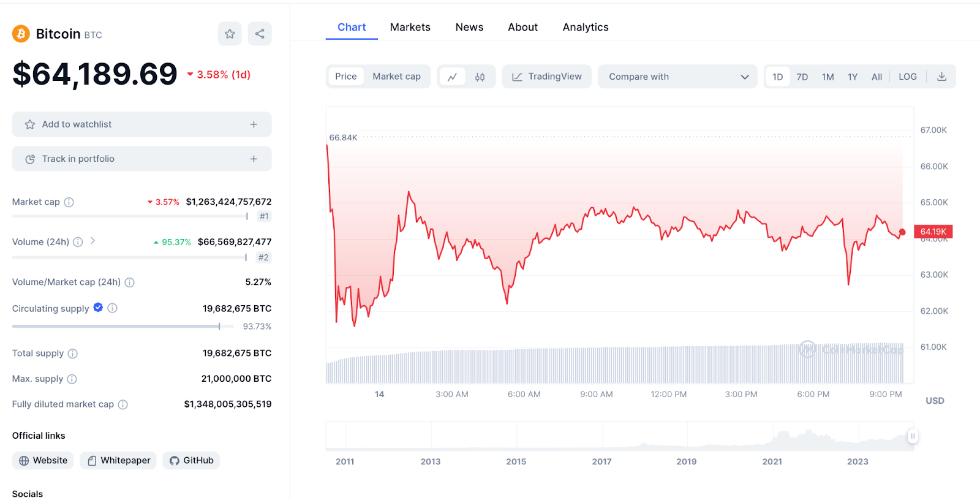Open the Circulating supply info icon
Viewport: 980px width, 500px height.
(x=113, y=308)
